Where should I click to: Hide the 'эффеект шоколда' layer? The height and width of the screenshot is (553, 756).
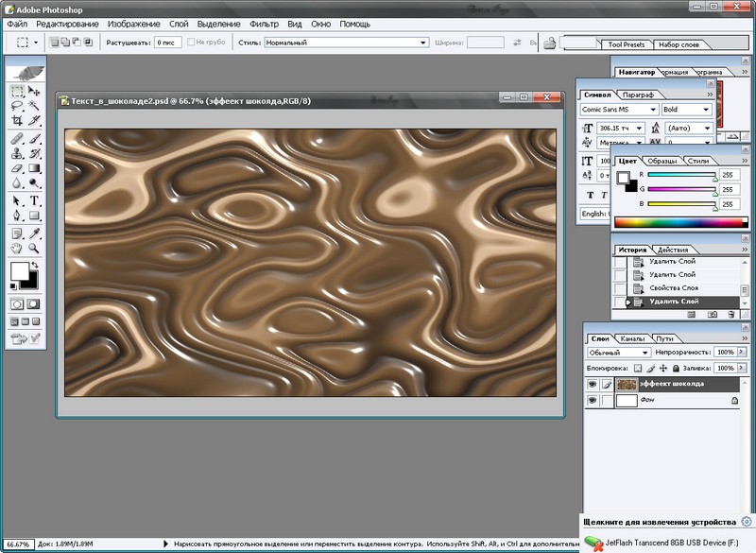(x=593, y=385)
